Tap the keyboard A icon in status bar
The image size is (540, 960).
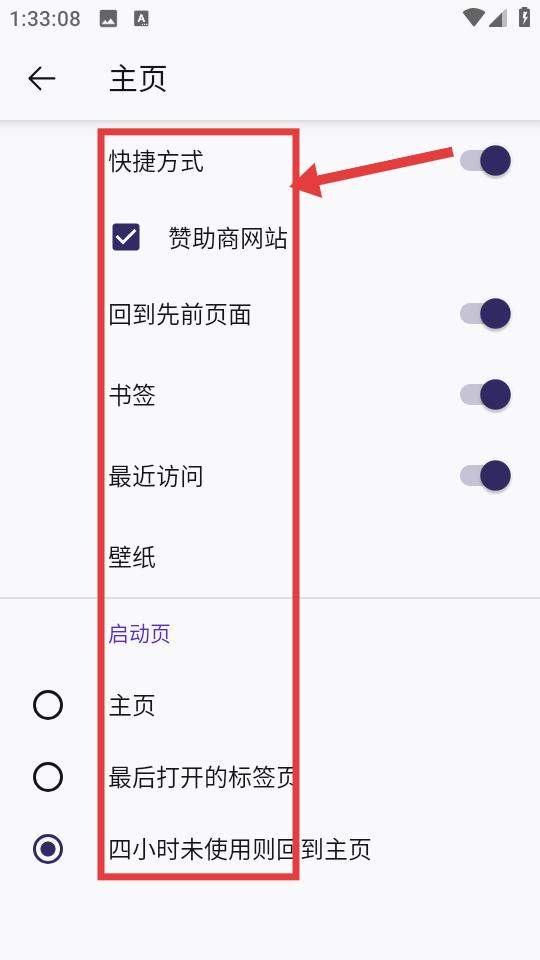(x=141, y=19)
